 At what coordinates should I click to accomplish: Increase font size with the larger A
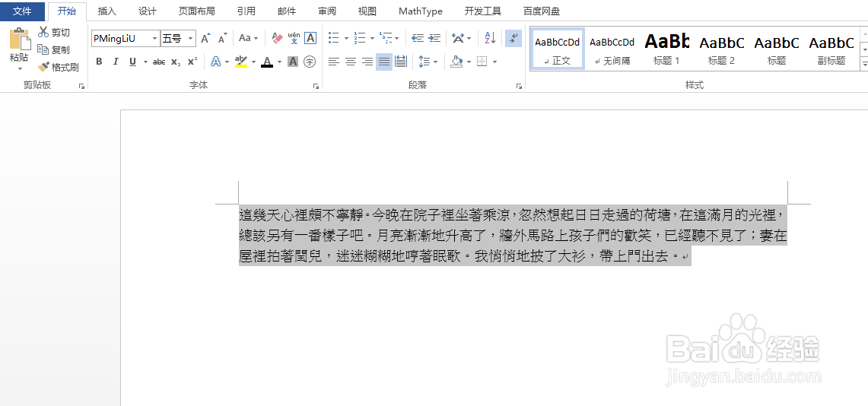coord(205,38)
